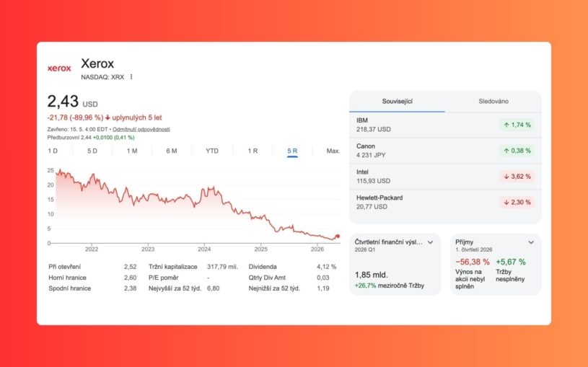Click the 1. čtvrtletí 2026 label
Screen dimensions: 588x367
pyautogui.click(x=473, y=249)
